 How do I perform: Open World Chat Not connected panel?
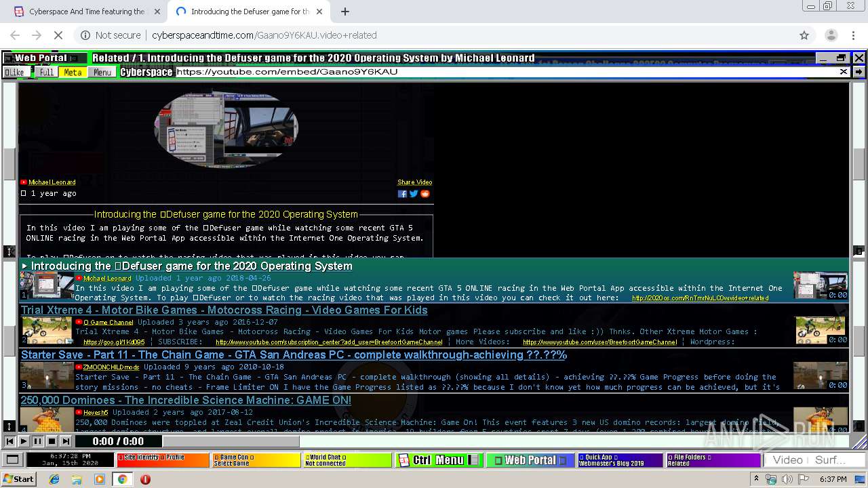pyautogui.click(x=347, y=460)
